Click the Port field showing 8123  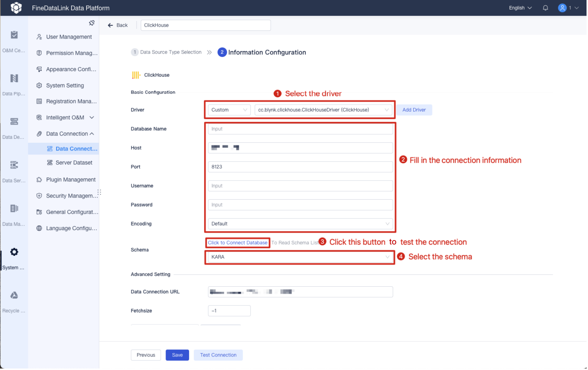[301, 167]
